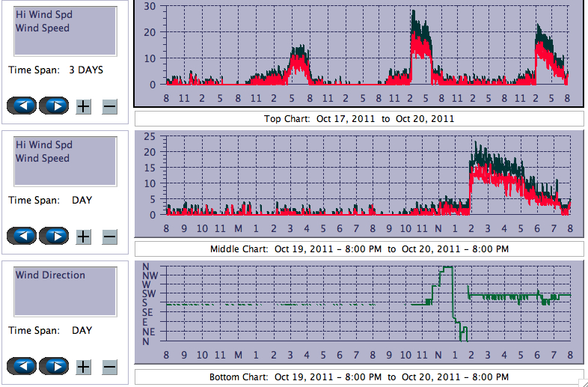Click the Top Chart date range label
Image resolution: width=588 pixels, height=387 pixels.
(359, 119)
